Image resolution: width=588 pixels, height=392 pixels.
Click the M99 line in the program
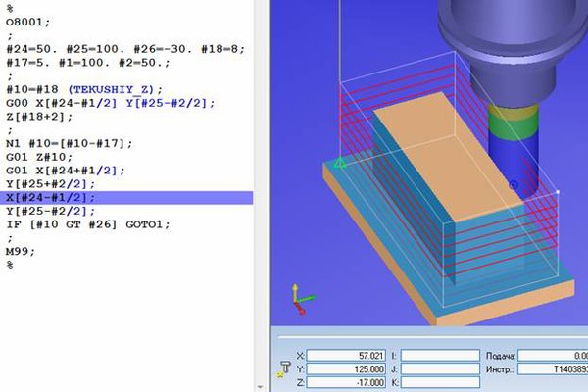20,252
